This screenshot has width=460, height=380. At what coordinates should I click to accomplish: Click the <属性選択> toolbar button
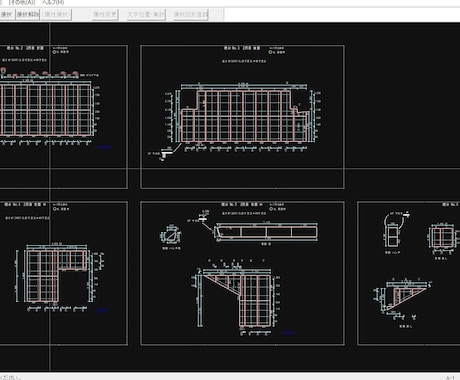(x=56, y=15)
